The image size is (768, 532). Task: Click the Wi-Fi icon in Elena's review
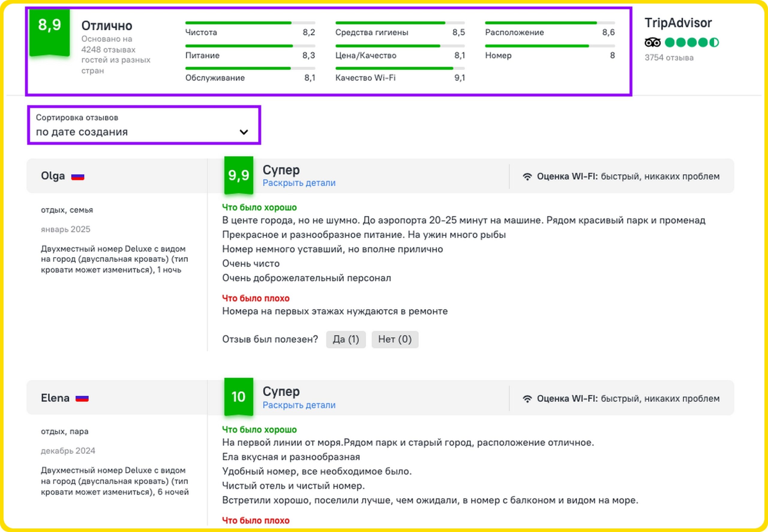click(x=527, y=399)
